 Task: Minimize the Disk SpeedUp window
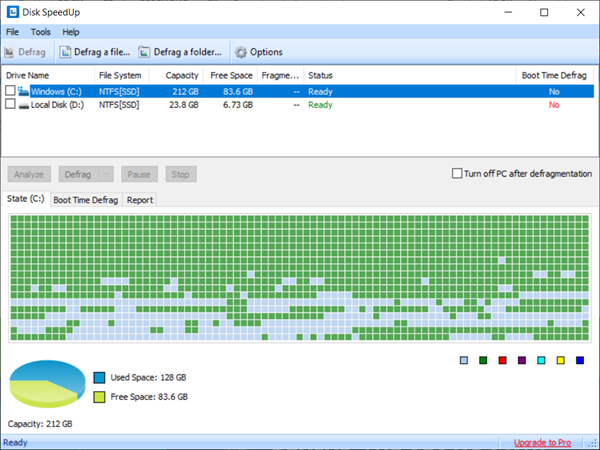pos(508,12)
